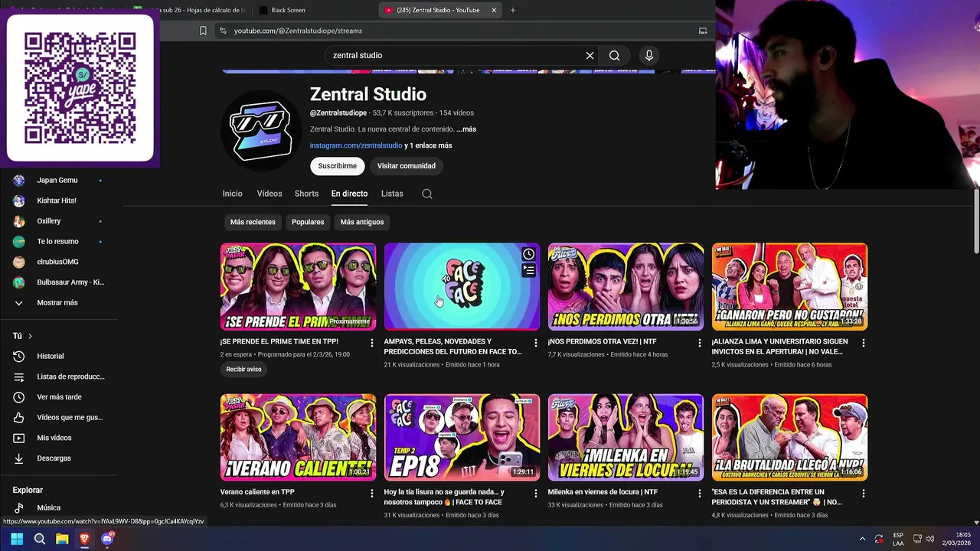
Task: Open the new browser tab plus button
Action: click(513, 10)
